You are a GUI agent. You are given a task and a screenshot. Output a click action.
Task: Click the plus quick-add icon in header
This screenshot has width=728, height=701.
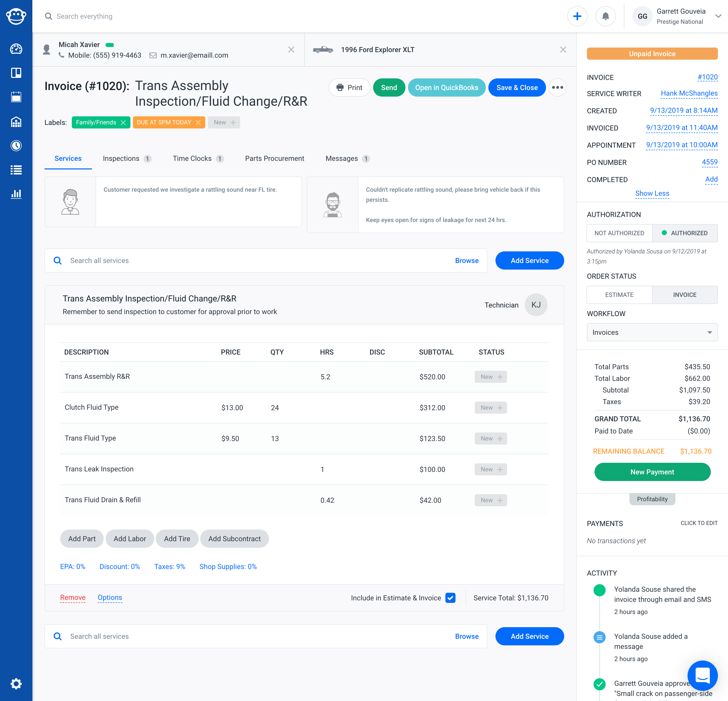click(x=577, y=16)
